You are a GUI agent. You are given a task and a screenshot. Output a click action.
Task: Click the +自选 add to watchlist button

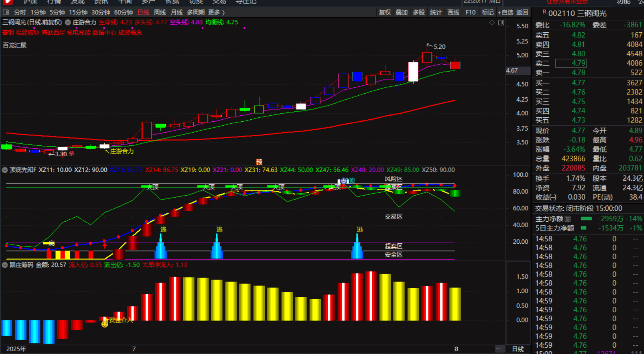click(x=505, y=13)
